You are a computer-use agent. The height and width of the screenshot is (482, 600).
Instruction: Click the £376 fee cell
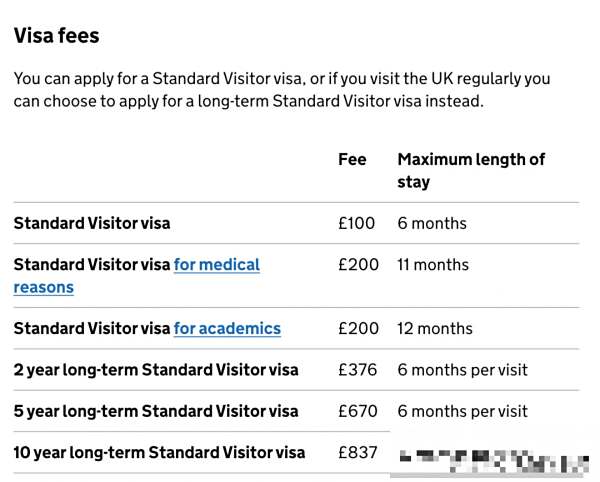click(357, 370)
